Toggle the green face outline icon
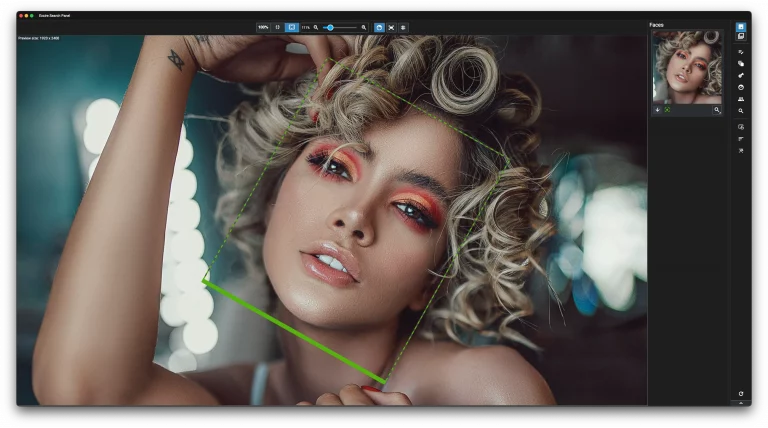This screenshot has height=428, width=768. coord(667,110)
